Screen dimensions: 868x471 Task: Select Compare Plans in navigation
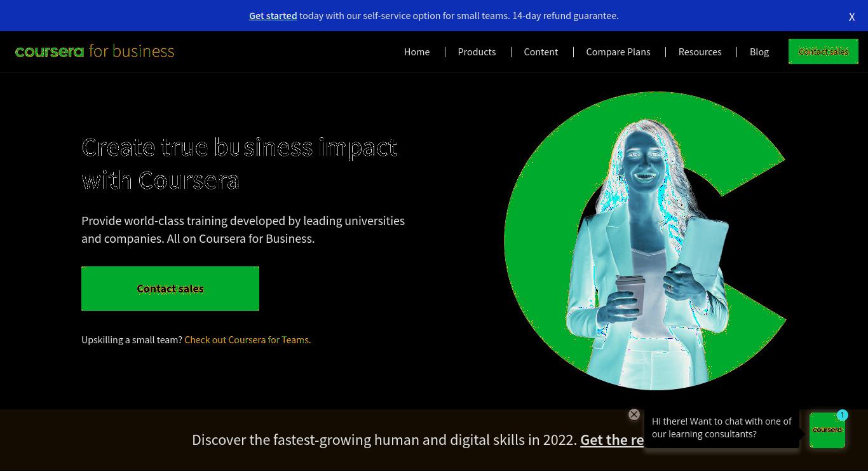(x=618, y=52)
